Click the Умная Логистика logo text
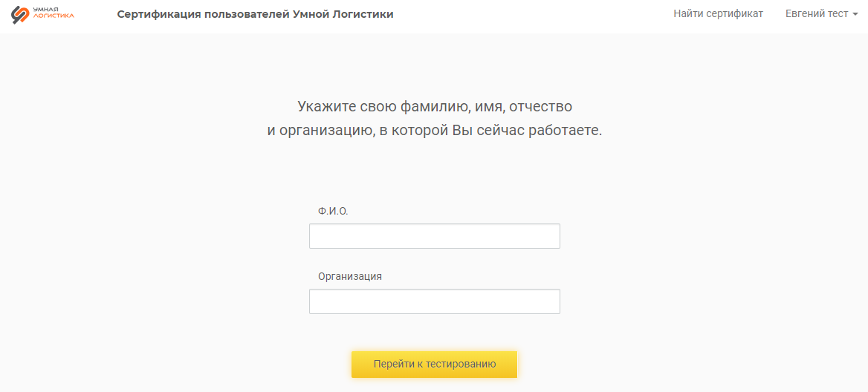 click(54, 13)
